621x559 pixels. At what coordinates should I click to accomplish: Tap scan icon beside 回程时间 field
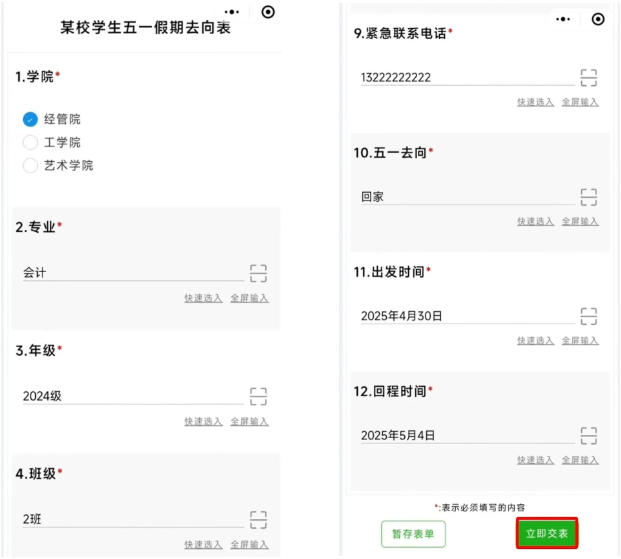[x=589, y=436]
